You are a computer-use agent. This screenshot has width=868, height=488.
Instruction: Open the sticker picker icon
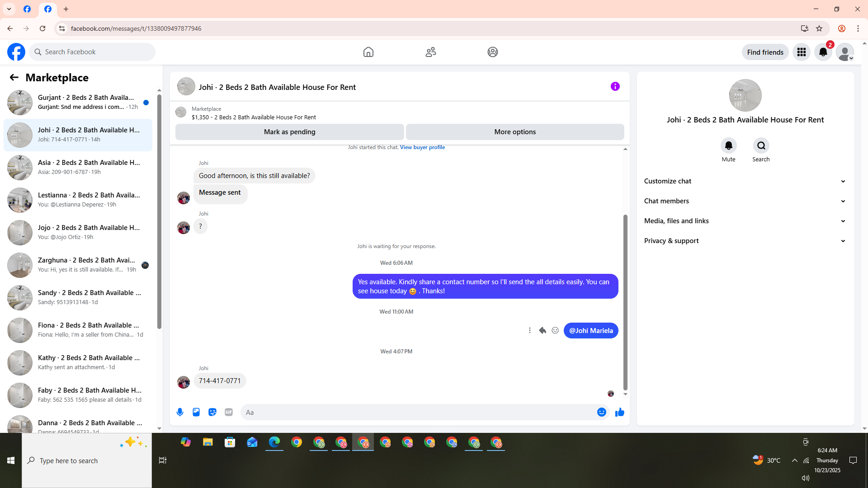click(x=212, y=412)
